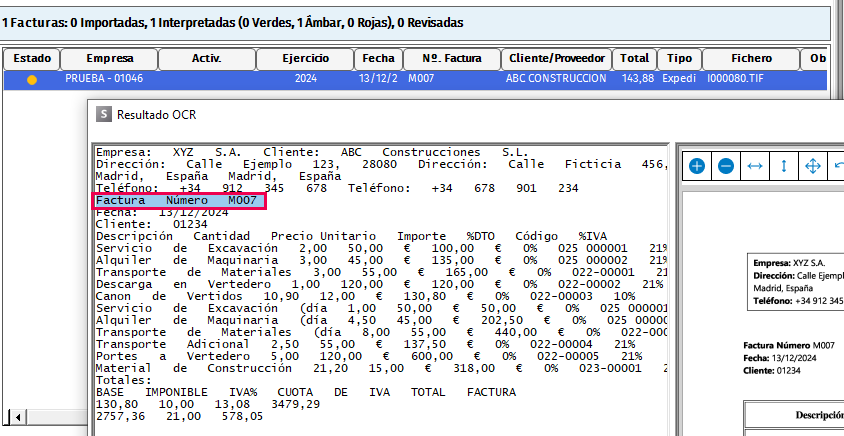Image resolution: width=844 pixels, height=436 pixels.
Task: Click the I000080.TIF file cell
Action: point(735,79)
